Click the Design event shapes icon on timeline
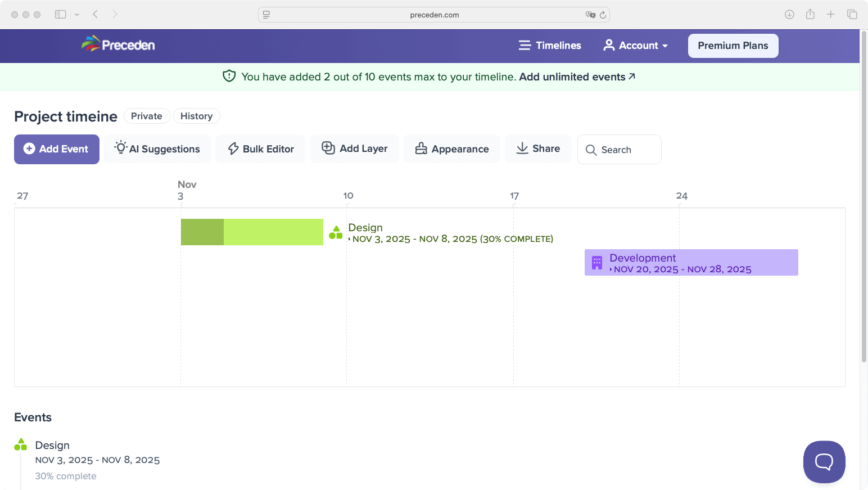 336,232
